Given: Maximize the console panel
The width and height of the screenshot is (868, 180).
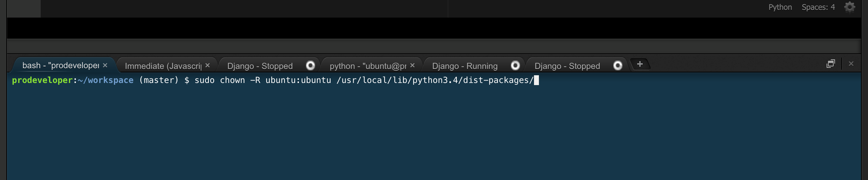Looking at the screenshot, I should tap(830, 64).
